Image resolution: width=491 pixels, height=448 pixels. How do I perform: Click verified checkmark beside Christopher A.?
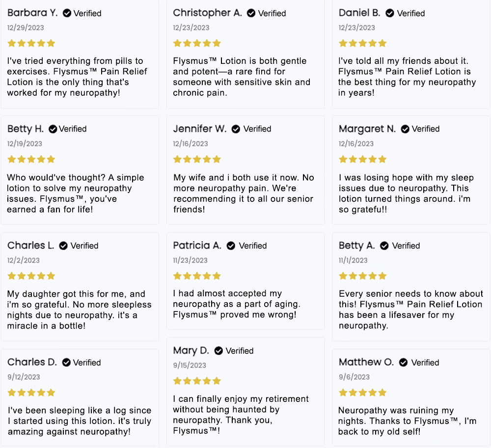(251, 13)
